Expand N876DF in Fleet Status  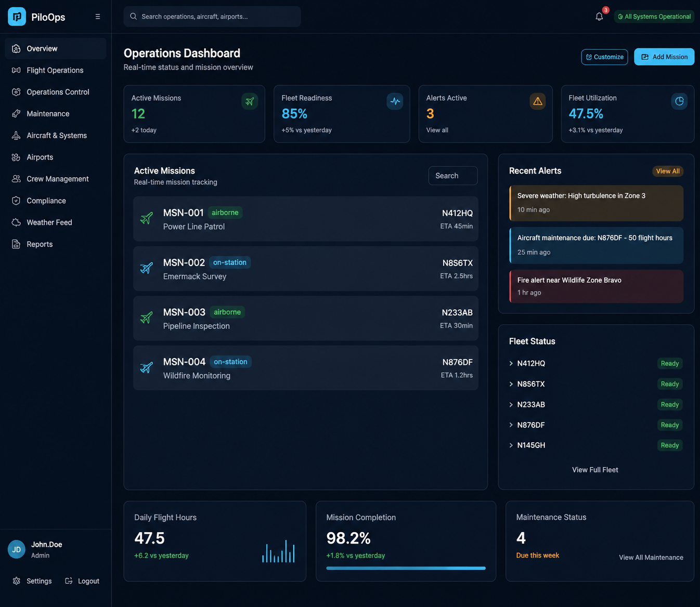coord(511,425)
